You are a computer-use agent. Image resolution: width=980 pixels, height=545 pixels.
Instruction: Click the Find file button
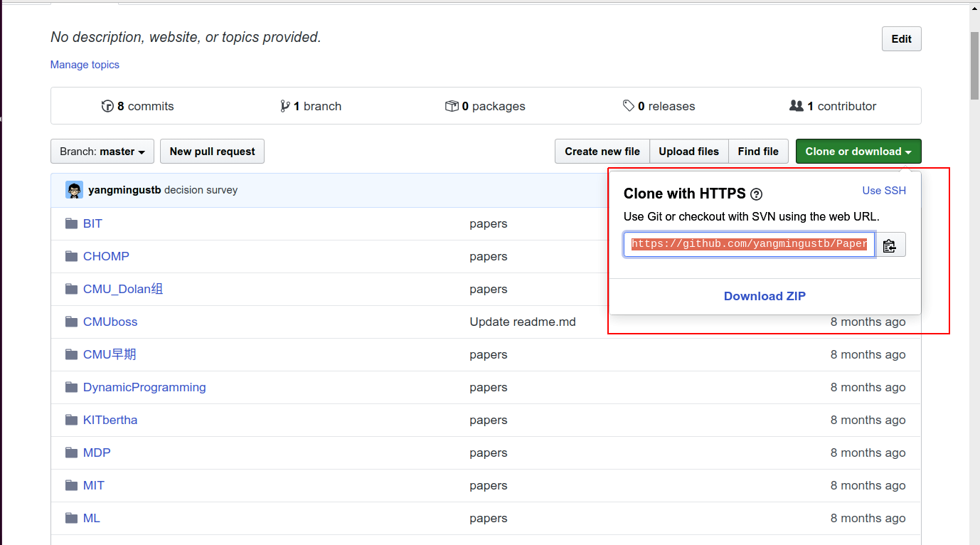[x=758, y=152]
